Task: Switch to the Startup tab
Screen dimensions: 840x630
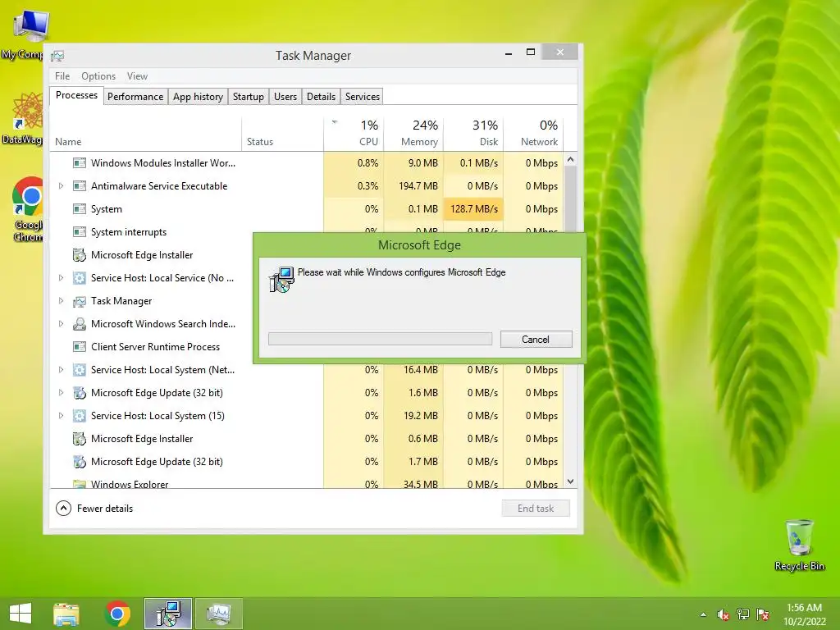Action: point(248,97)
